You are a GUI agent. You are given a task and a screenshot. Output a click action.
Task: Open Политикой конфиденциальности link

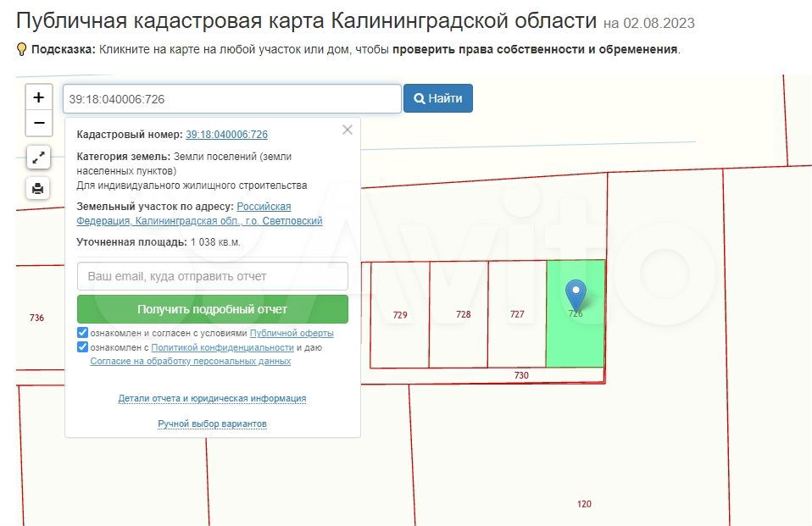222,347
